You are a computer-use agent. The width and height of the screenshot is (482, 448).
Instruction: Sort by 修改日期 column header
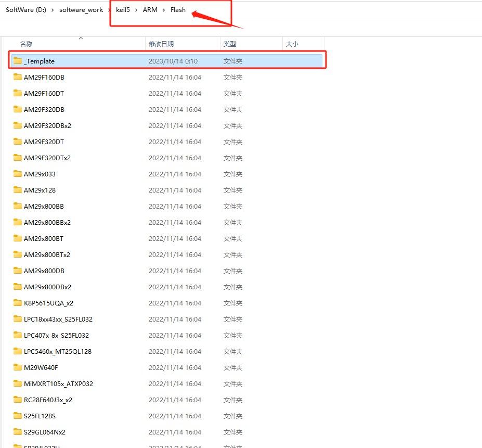click(161, 44)
